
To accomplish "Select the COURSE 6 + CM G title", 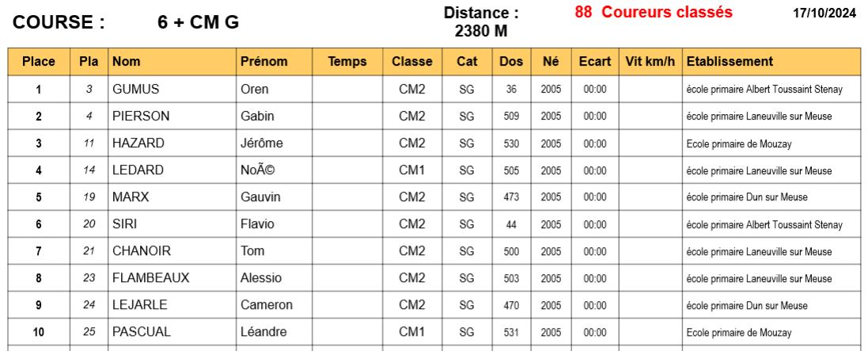I will (x=126, y=22).
